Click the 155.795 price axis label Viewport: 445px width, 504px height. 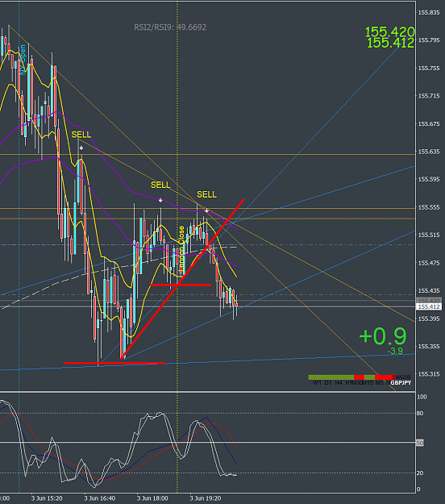(429, 40)
